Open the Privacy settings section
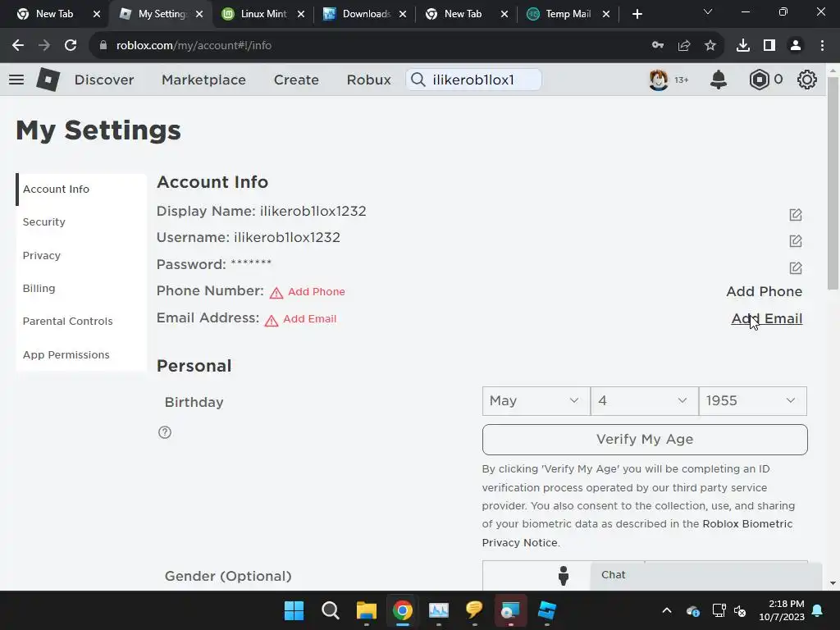Screen dimensions: 840x630 click(x=81, y=256)
